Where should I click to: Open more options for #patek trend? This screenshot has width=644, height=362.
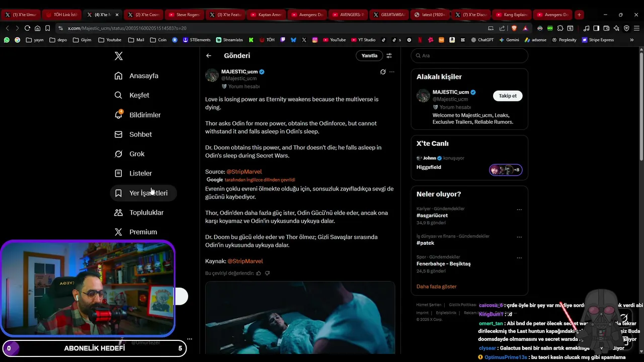pos(519,237)
